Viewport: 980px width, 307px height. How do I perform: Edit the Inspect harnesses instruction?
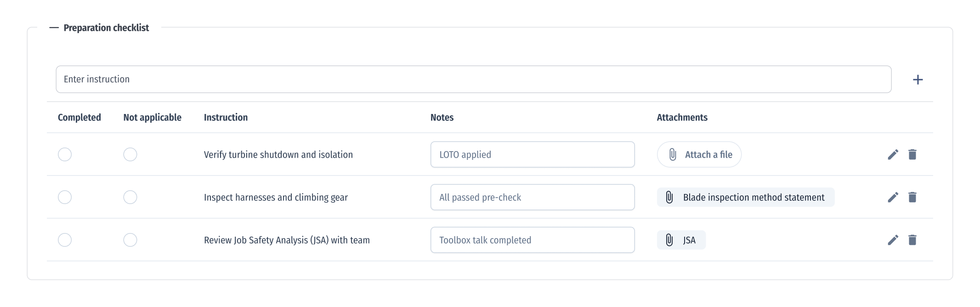point(893,197)
